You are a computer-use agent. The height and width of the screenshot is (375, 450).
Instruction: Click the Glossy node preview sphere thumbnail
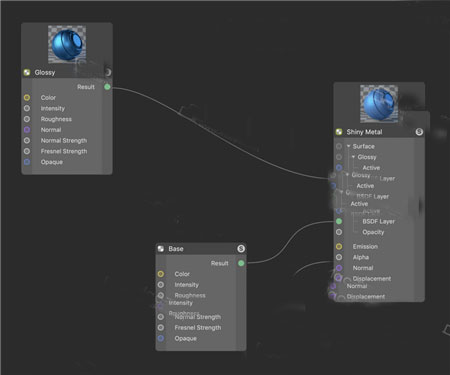67,44
